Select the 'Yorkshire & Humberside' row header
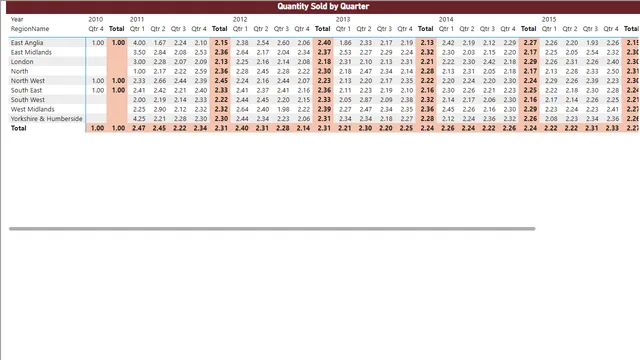 [x=47, y=119]
